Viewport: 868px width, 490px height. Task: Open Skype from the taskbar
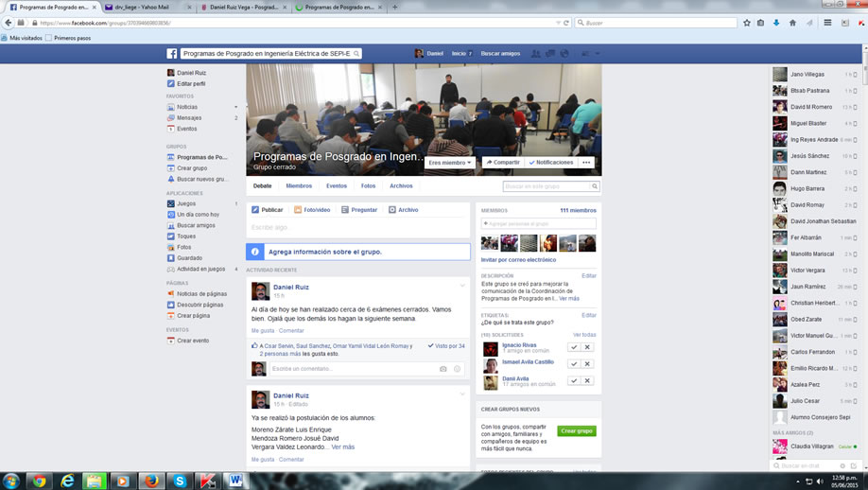(x=180, y=481)
